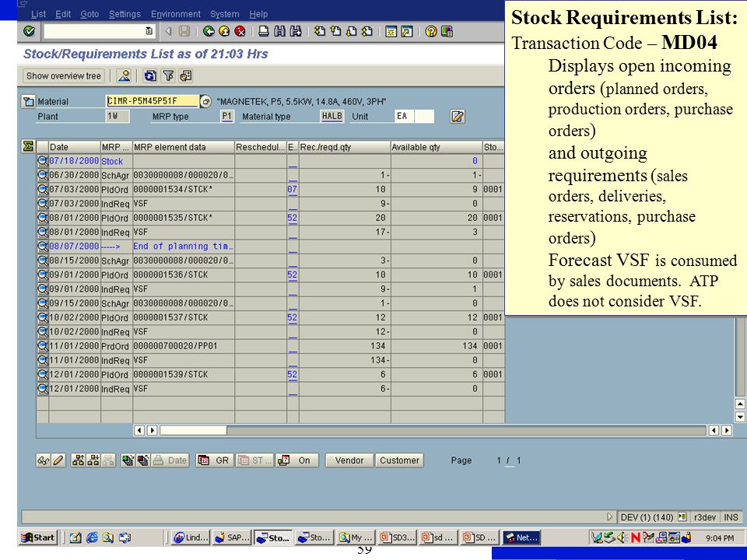Click the exception 52 link for order 0000001539
Image resolution: width=747 pixels, height=560 pixels.
[292, 374]
